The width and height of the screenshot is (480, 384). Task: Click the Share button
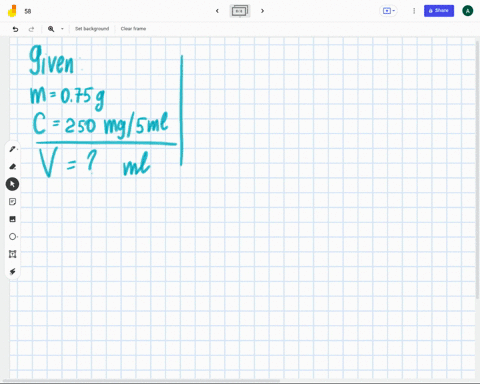click(x=439, y=11)
